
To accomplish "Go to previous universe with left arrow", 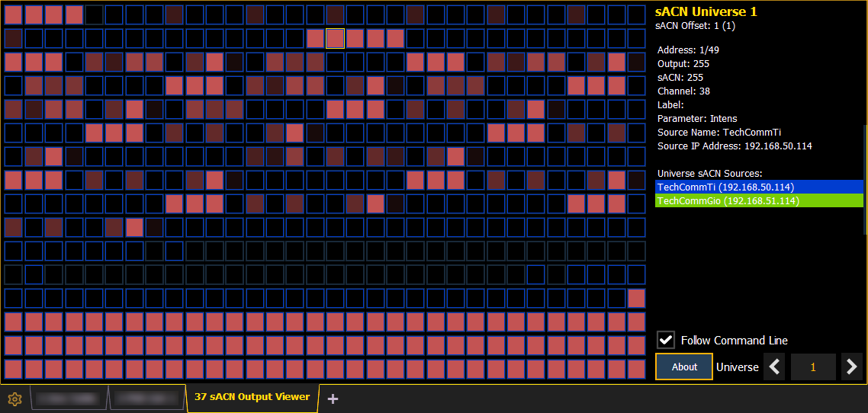I will (775, 367).
